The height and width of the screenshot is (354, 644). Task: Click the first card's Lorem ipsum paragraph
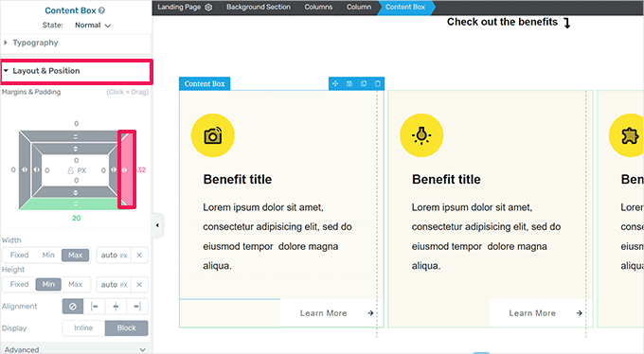(277, 237)
